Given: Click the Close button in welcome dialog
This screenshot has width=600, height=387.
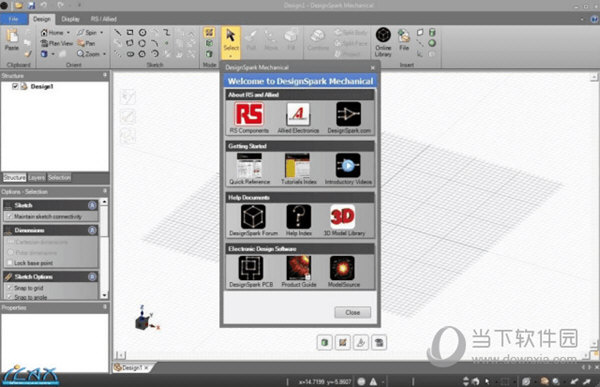Looking at the screenshot, I should 352,312.
